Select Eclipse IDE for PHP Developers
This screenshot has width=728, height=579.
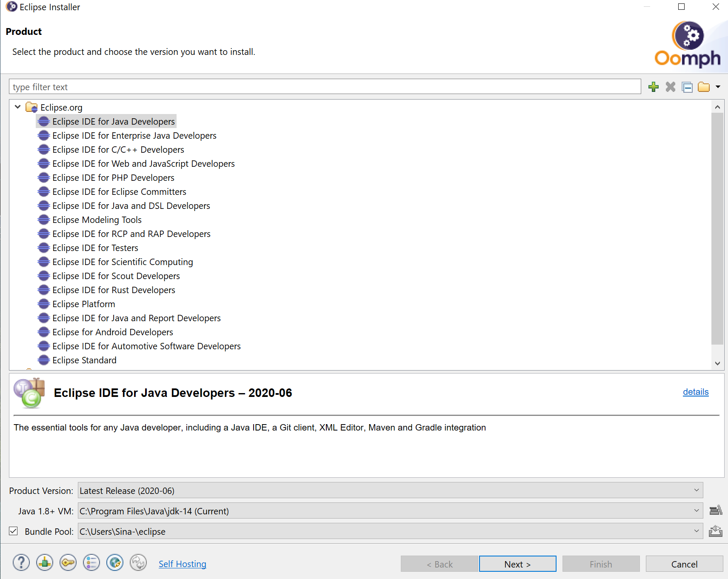tap(113, 177)
